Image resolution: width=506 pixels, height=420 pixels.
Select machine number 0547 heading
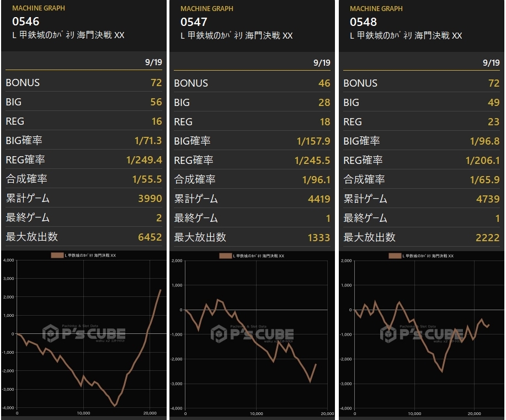[x=194, y=22]
